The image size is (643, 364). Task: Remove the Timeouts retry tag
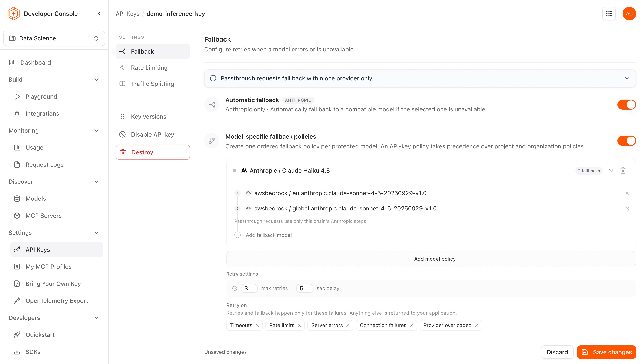[x=257, y=325]
